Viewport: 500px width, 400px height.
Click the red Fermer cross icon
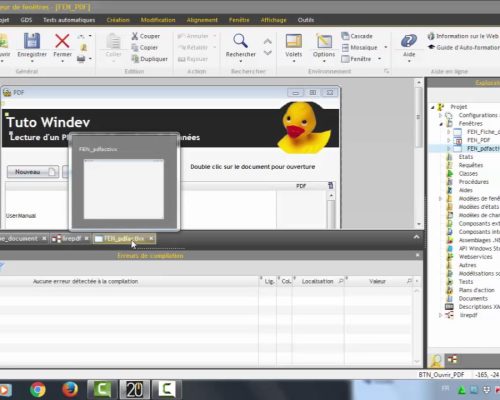coord(62,41)
